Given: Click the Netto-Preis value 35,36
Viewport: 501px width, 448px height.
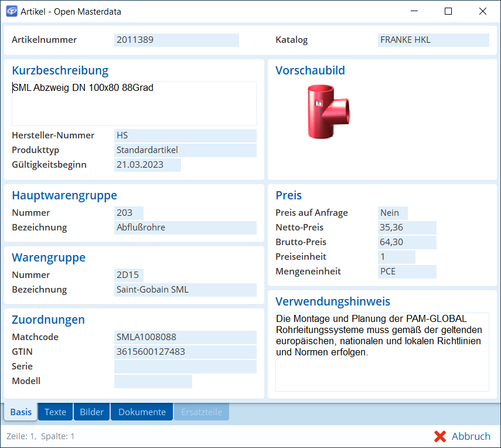Looking at the screenshot, I should tap(407, 228).
